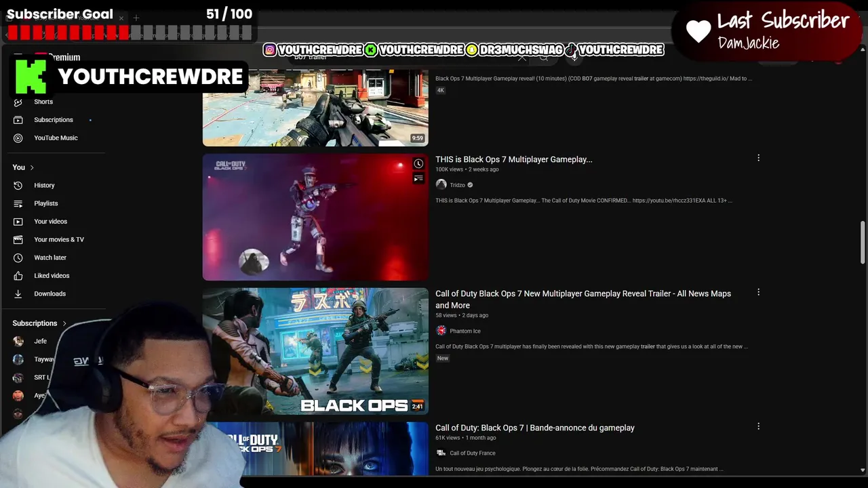
Task: Open the Subscriptions sidebar icon
Action: click(18, 120)
